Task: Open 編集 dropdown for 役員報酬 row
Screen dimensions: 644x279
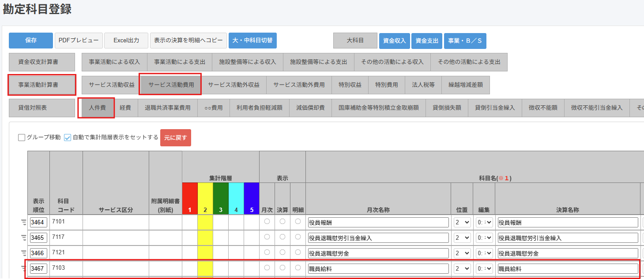Action: pos(484,223)
